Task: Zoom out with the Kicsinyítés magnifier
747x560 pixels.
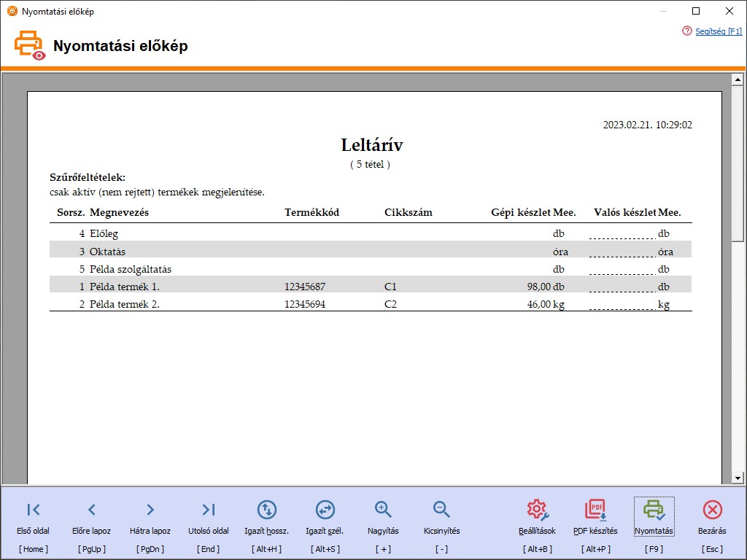Action: (x=441, y=510)
